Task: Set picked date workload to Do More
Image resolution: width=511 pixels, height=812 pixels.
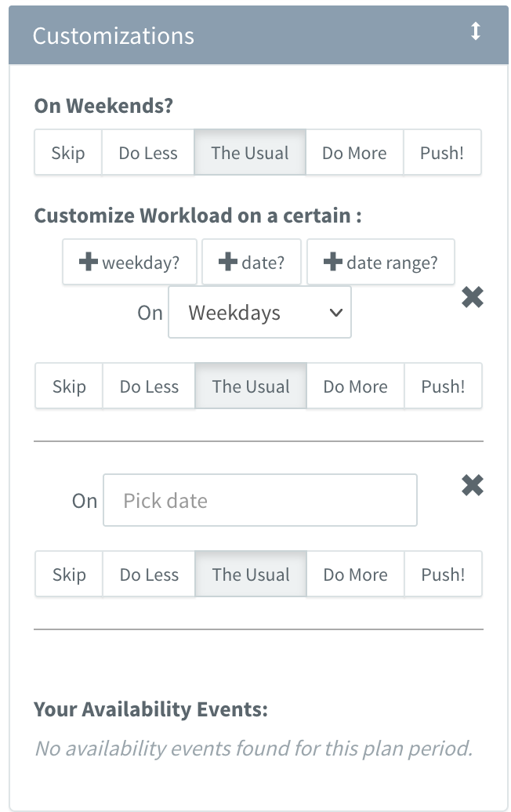Action: [x=356, y=575]
